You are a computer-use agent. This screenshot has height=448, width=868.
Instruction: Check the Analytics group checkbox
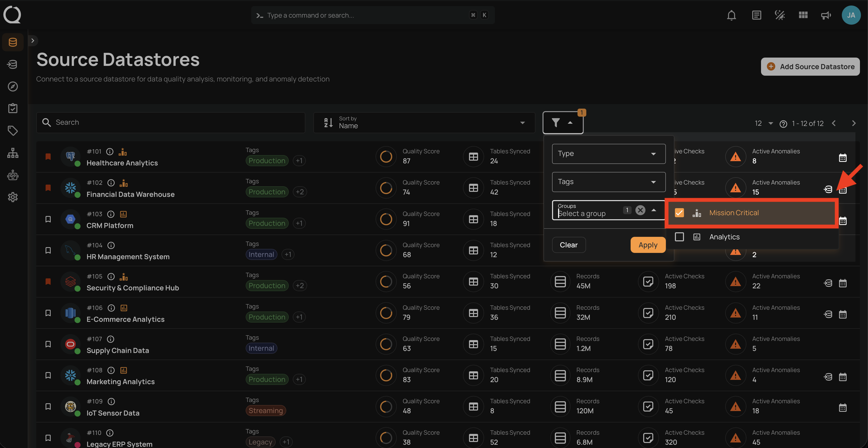coord(679,237)
